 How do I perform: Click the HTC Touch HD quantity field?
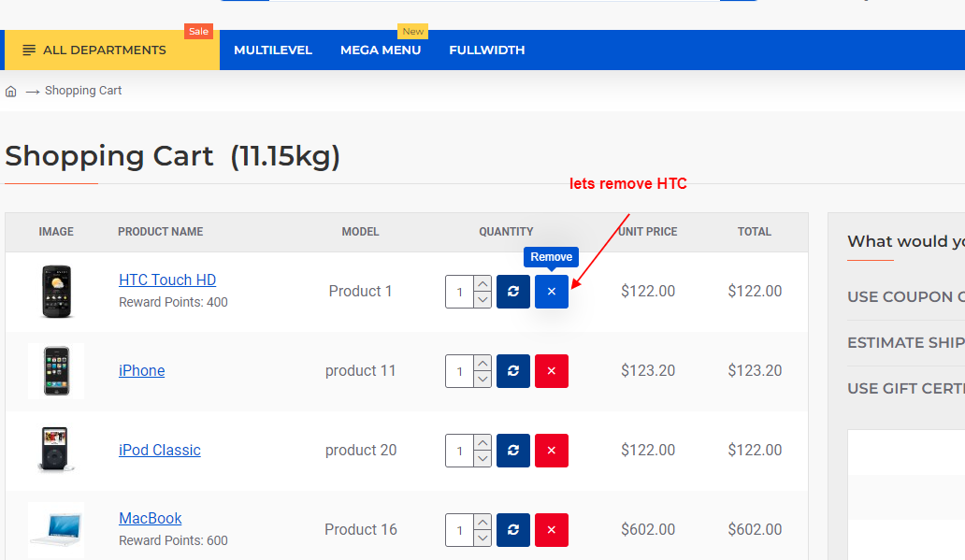(x=460, y=292)
